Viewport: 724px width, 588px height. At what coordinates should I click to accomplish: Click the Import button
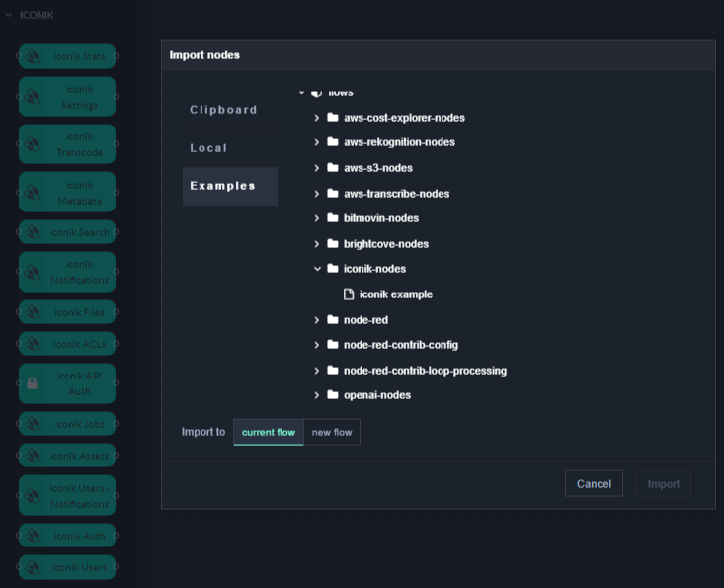pos(663,484)
